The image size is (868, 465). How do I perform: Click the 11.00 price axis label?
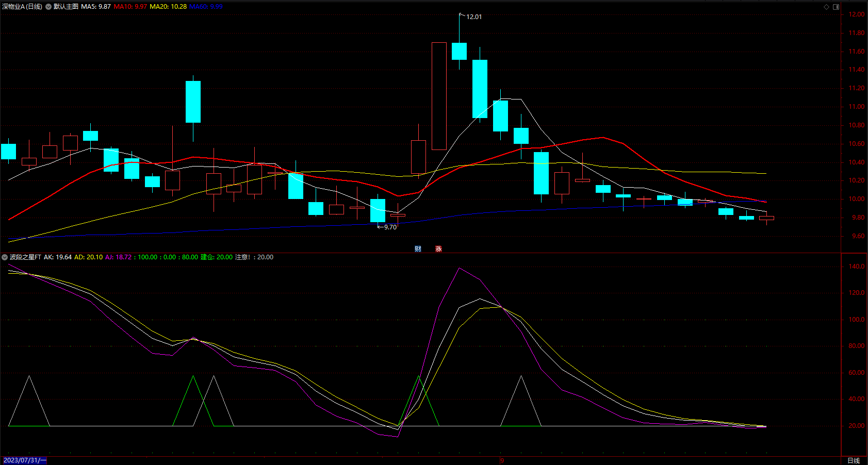(857, 107)
